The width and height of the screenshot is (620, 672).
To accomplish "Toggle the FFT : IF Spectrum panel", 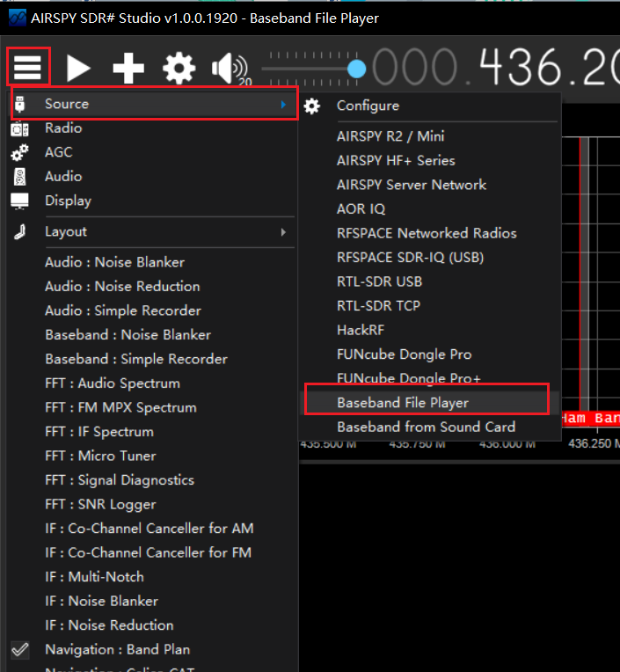I will pyautogui.click(x=99, y=432).
